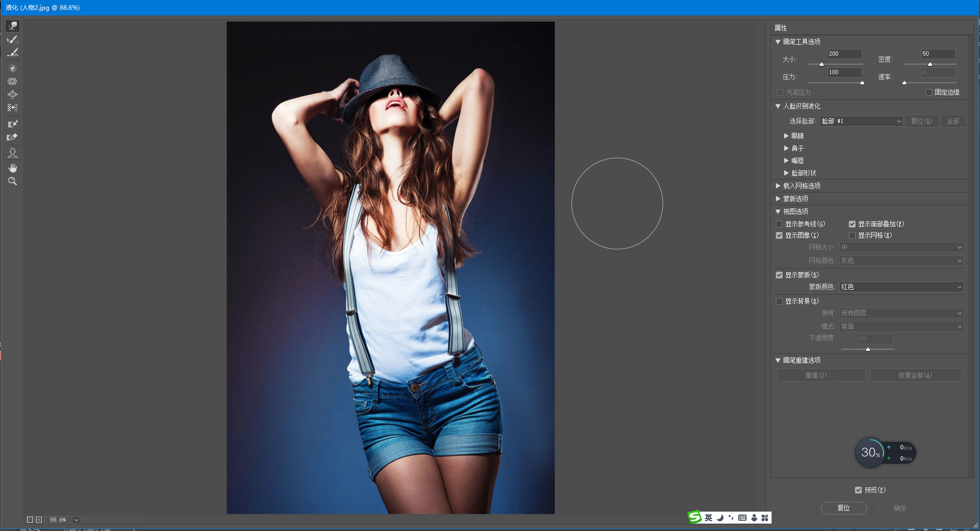The width and height of the screenshot is (980, 531).
Task: Click the 压力 field showing 100
Action: pyautogui.click(x=844, y=73)
